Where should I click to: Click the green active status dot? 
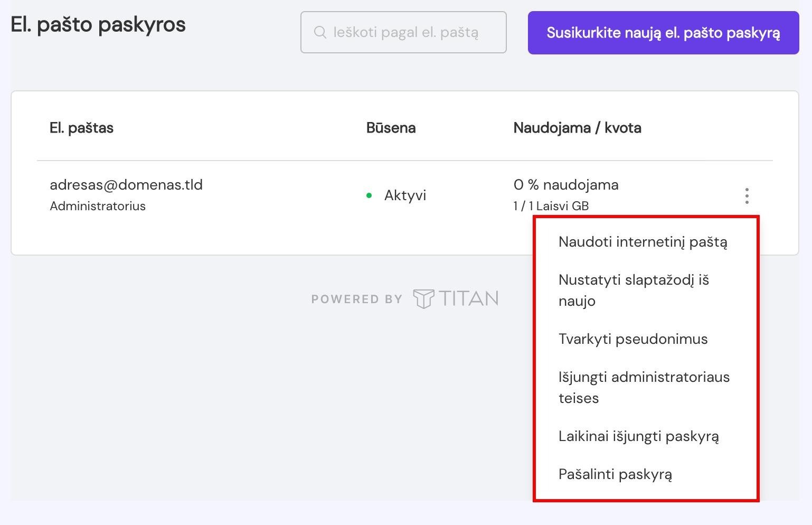(x=369, y=195)
